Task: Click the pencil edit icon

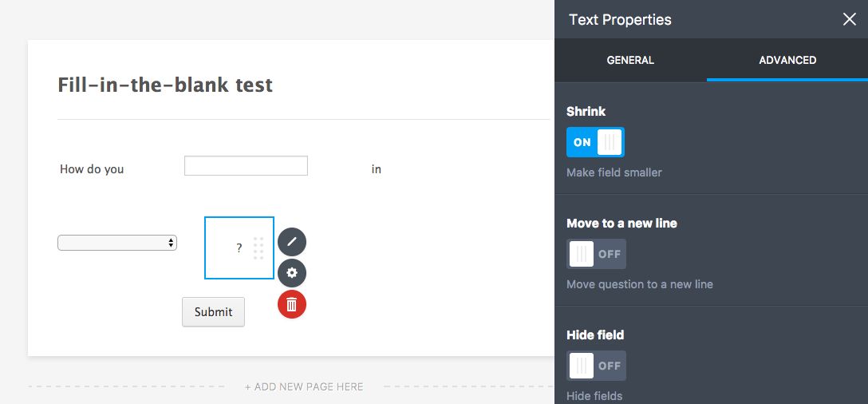Action: (x=292, y=241)
